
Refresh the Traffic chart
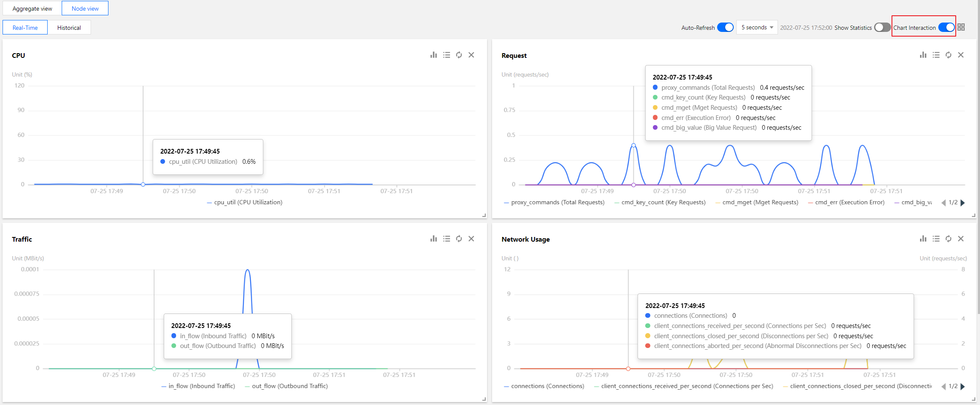[459, 239]
